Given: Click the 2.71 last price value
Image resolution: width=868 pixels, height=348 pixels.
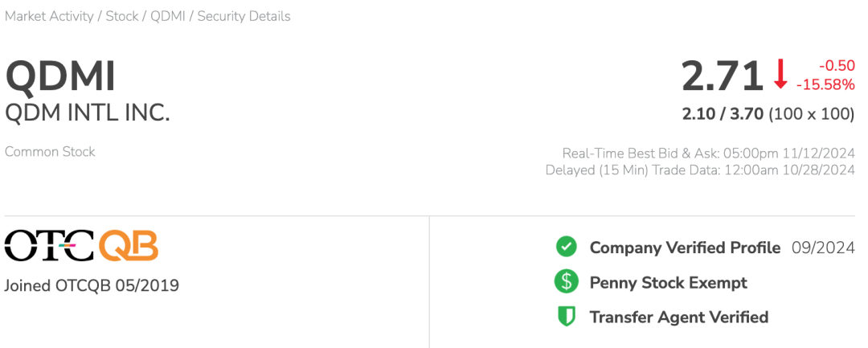Looking at the screenshot, I should (x=722, y=76).
